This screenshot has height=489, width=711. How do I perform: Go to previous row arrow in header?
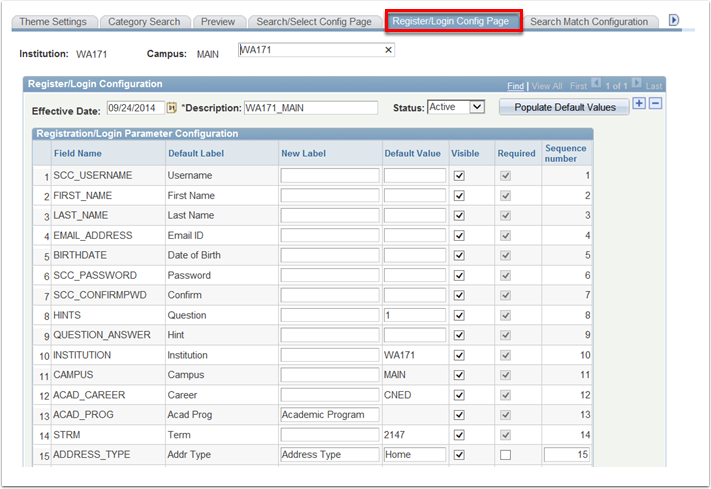596,83
